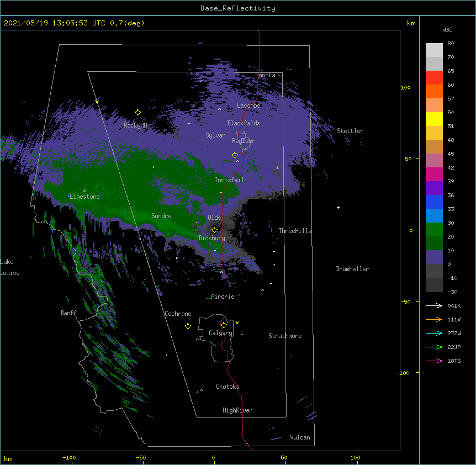Select the yellow 54 dBZ color swatch
This screenshot has height=465, width=476.
click(434, 119)
